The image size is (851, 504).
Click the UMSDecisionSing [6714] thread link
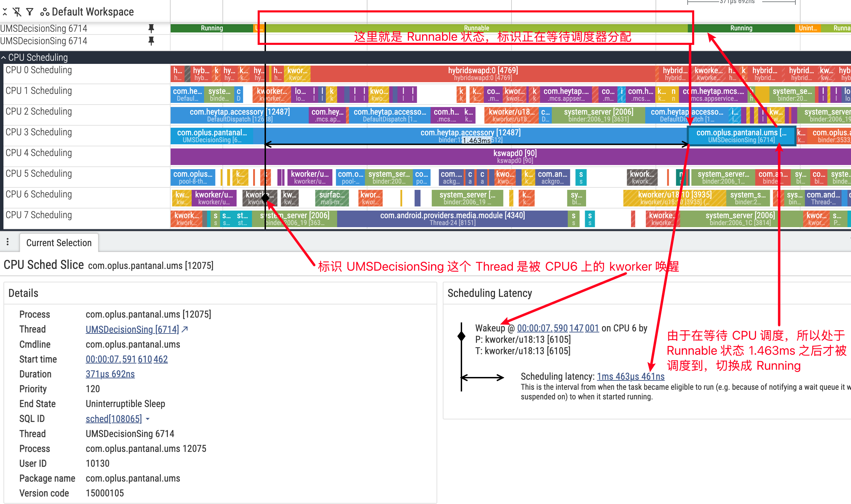(132, 330)
